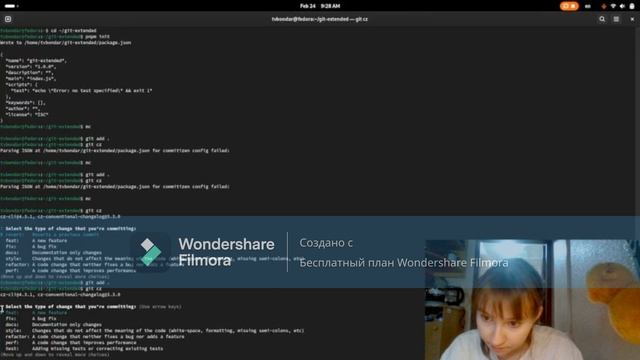Select 'feat: A new feature' in the bottom prompt
The width and height of the screenshot is (640, 360).
[36, 313]
